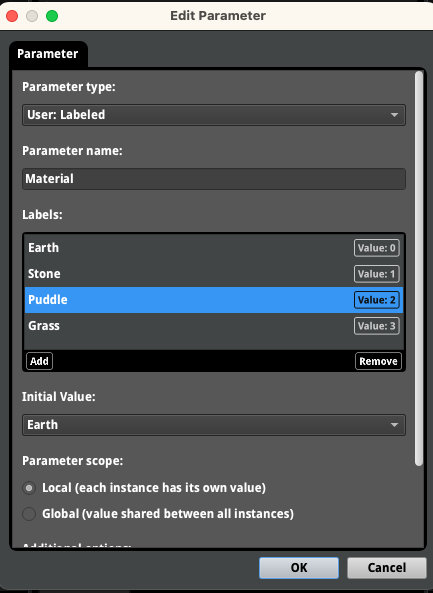
Task: Click the Value: 0 box for Earth
Action: point(377,248)
